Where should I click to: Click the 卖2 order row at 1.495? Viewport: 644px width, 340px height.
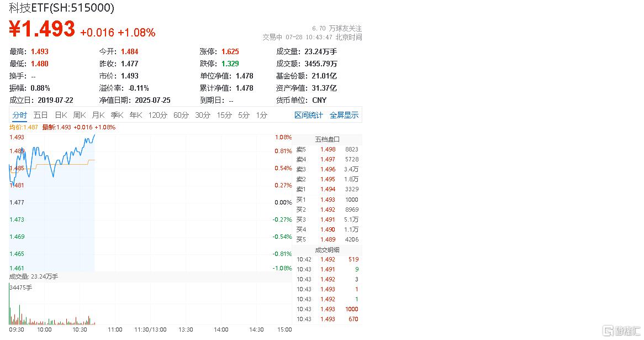tap(328, 179)
